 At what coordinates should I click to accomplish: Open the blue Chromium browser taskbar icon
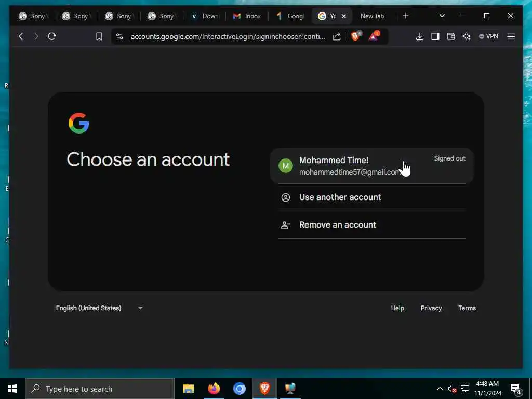[x=239, y=389]
